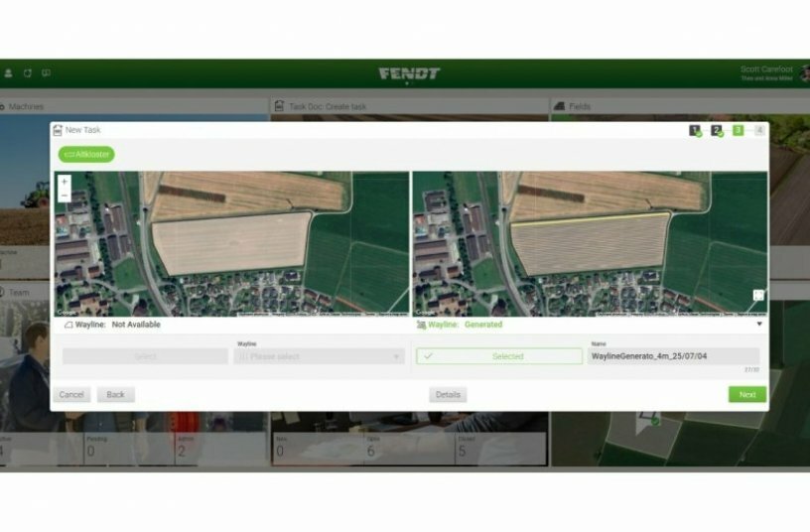Click the left satellite map view
Image resolution: width=810 pixels, height=532 pixels.
(x=231, y=244)
